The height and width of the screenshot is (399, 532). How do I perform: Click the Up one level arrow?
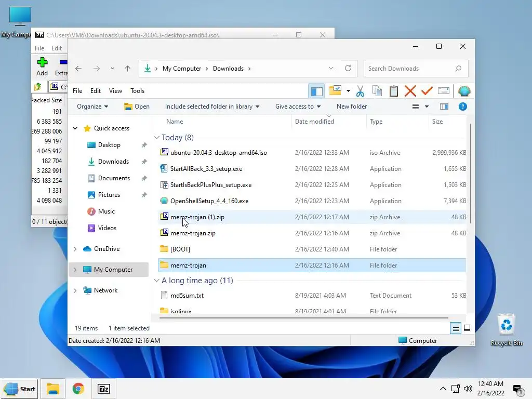128,69
